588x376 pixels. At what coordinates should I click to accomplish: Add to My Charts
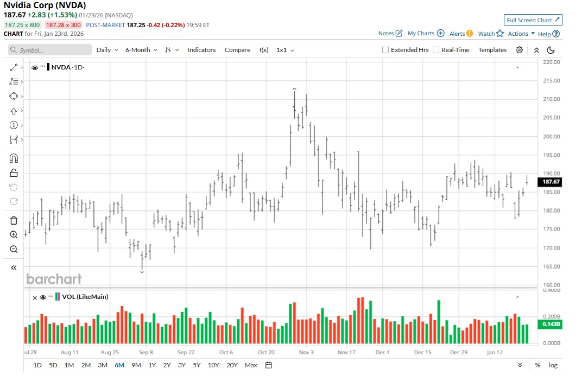[426, 33]
